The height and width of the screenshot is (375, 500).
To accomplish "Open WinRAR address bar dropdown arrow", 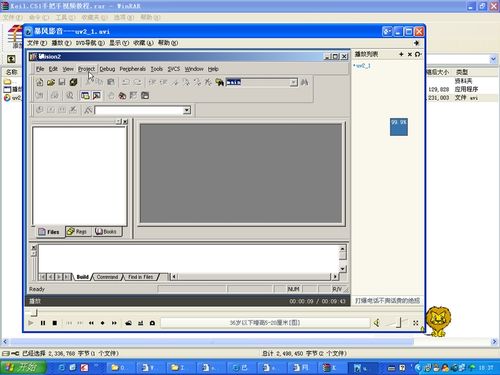I will click(x=493, y=59).
